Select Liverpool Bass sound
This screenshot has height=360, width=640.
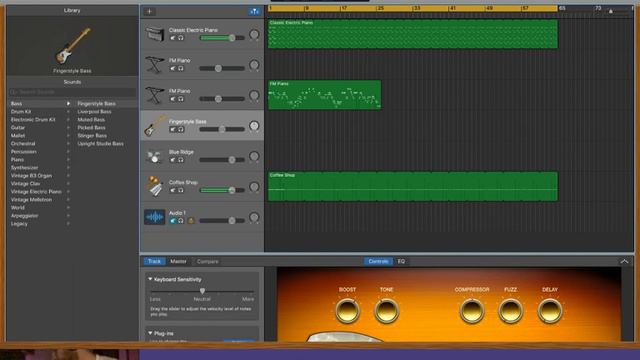point(94,111)
